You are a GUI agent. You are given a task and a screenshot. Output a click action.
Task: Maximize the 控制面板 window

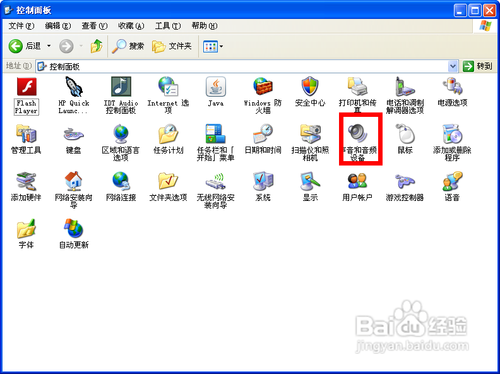[475, 11]
